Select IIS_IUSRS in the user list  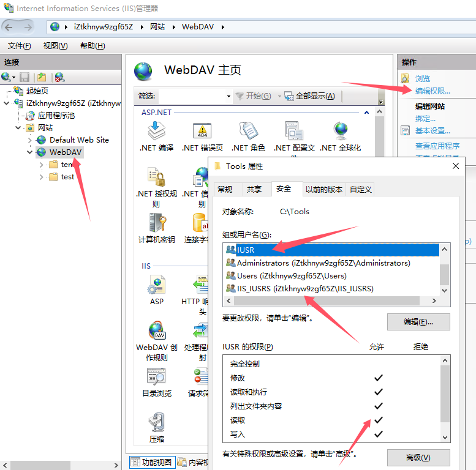(305, 289)
